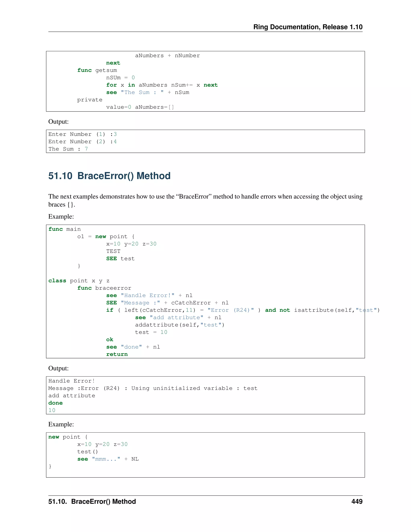
Task: Click 'The Sum : 7' output line
Action: 68,149
